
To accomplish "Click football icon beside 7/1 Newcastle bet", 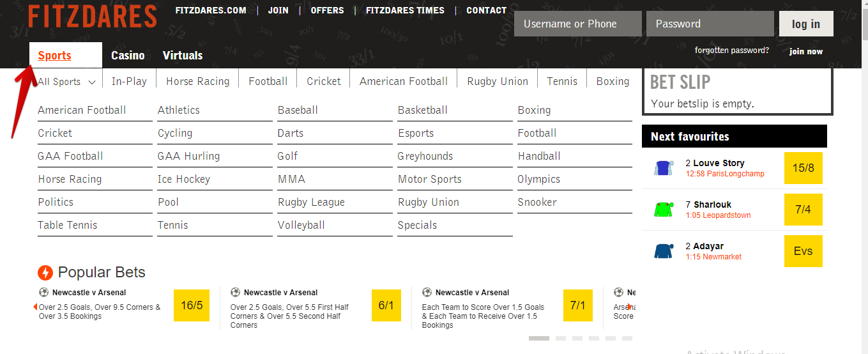I will coord(427,293).
